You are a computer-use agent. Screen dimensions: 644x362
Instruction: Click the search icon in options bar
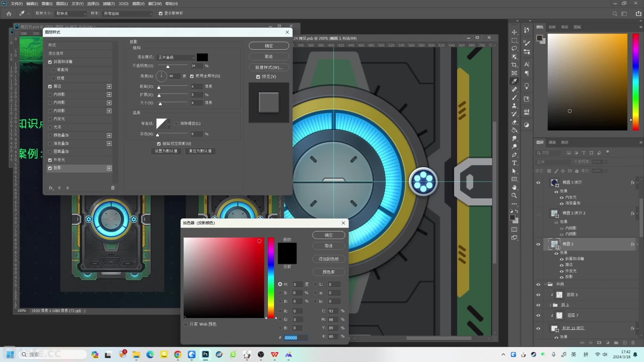(x=615, y=14)
